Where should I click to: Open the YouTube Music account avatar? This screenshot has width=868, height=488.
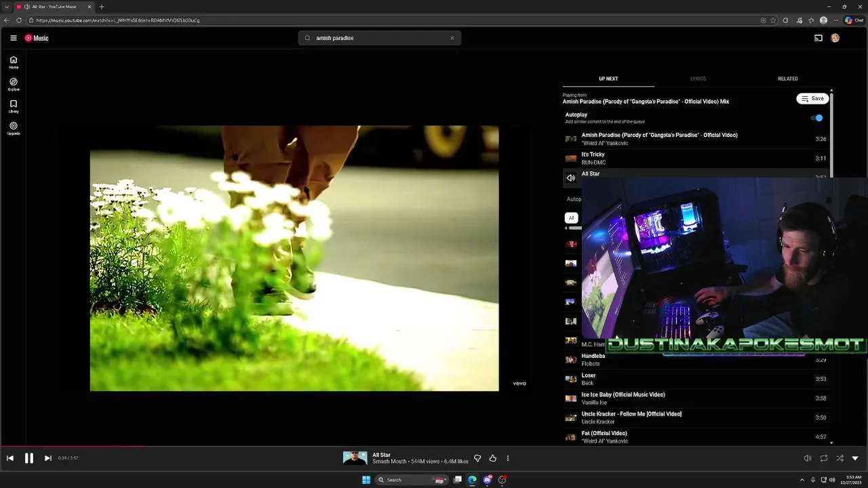tap(835, 38)
